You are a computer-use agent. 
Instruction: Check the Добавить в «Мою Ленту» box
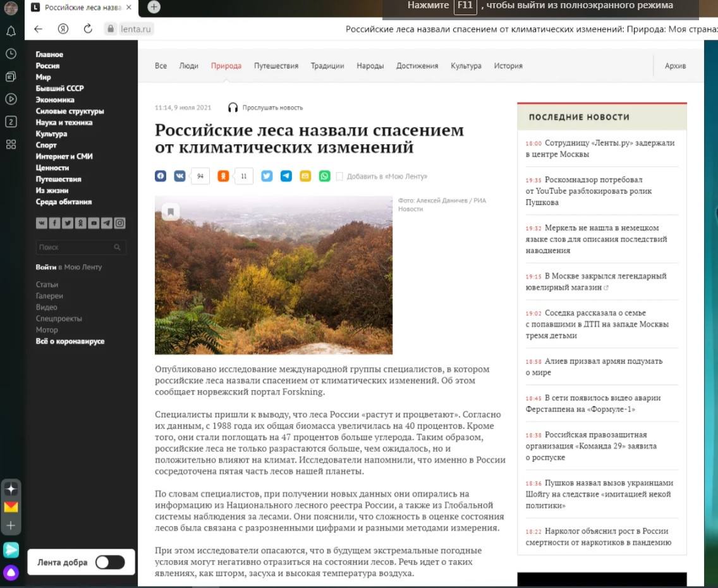pos(339,176)
